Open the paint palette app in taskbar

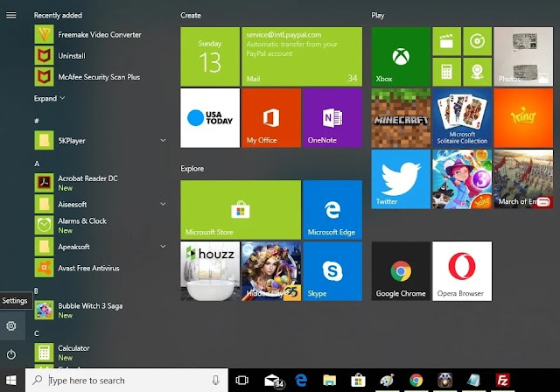[387, 381]
